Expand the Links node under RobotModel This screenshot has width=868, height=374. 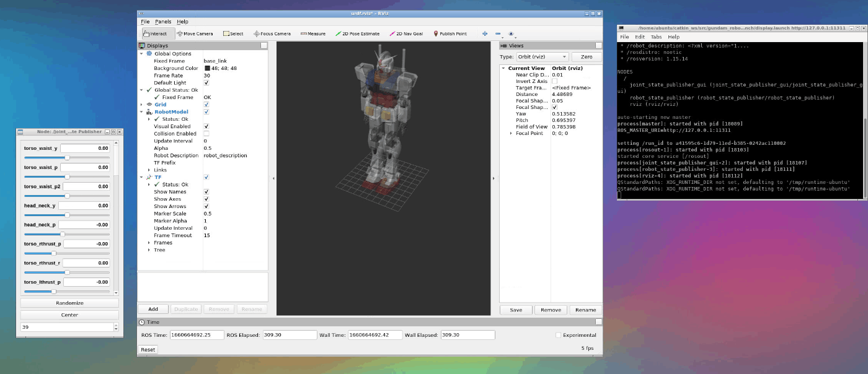coord(149,170)
